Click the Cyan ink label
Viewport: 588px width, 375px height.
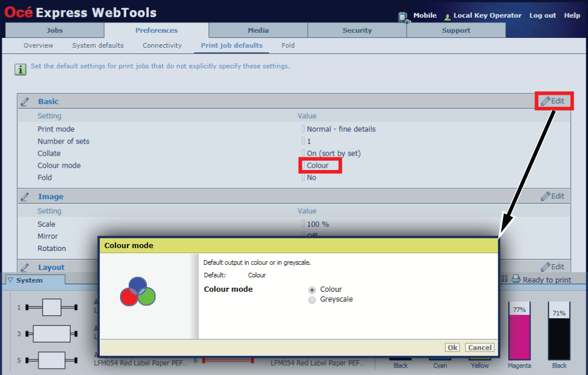tap(440, 366)
